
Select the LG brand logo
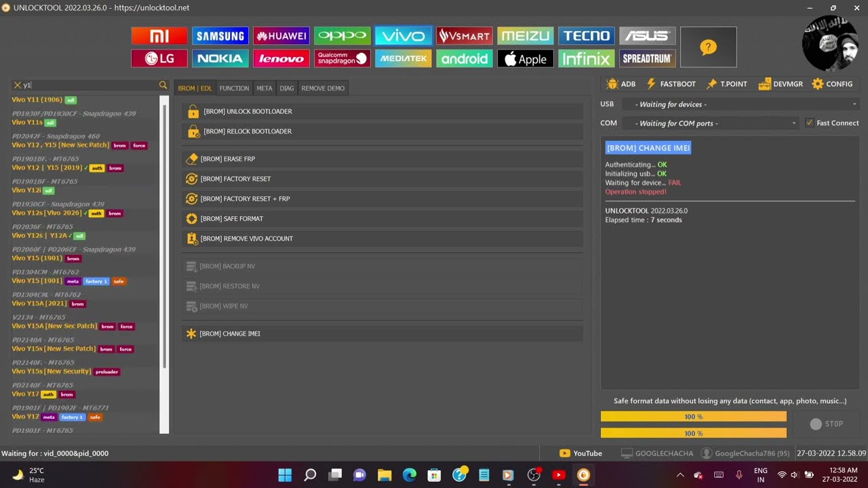tap(159, 58)
